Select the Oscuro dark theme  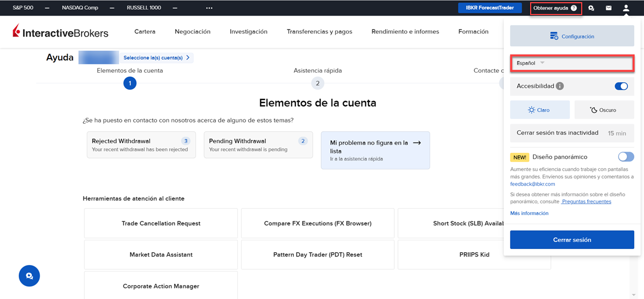point(604,110)
